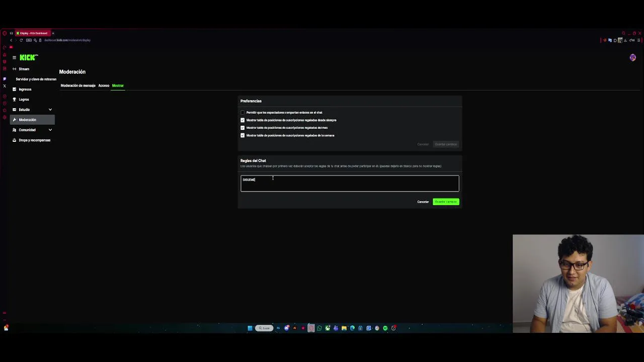Open profile avatar at top right
This screenshot has height=362, width=644.
[x=632, y=57]
